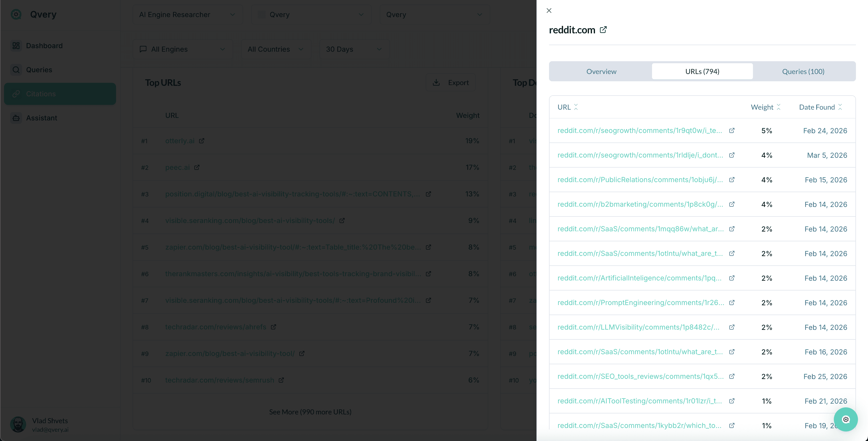Switch to the Queries (100) tab
The image size is (868, 441).
(803, 71)
